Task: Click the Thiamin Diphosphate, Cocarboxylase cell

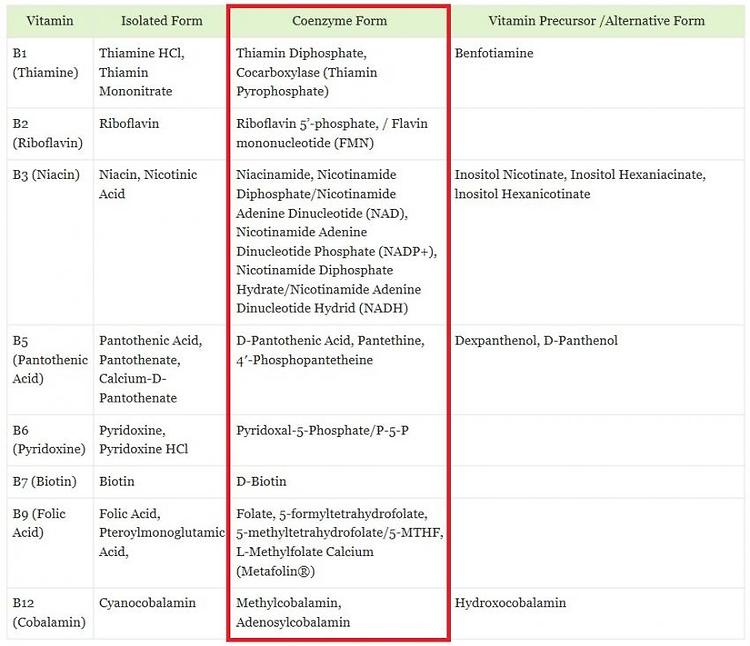Action: point(339,73)
